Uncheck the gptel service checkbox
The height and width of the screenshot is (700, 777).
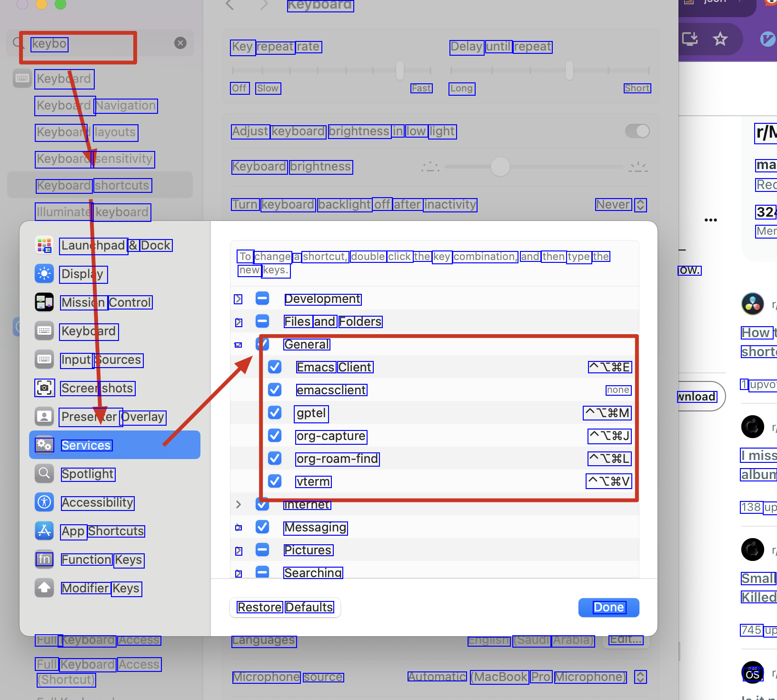tap(275, 413)
